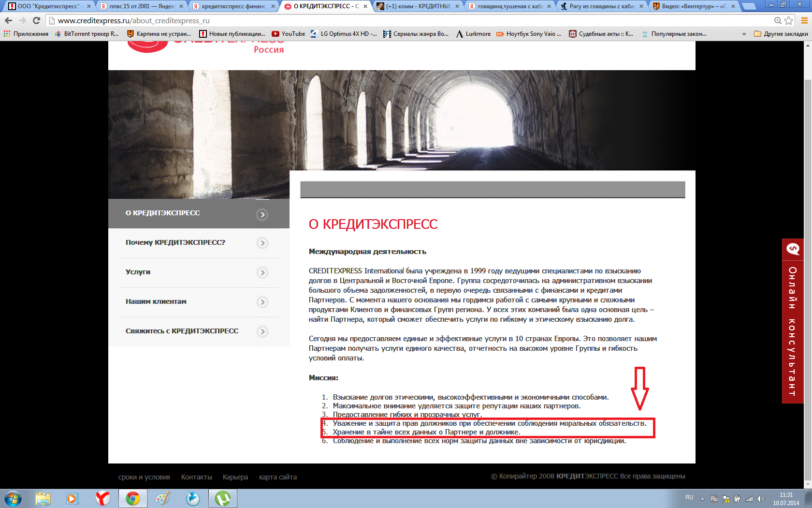Click the arrow beside Нашим клиентам
The image size is (812, 508).
262,302
